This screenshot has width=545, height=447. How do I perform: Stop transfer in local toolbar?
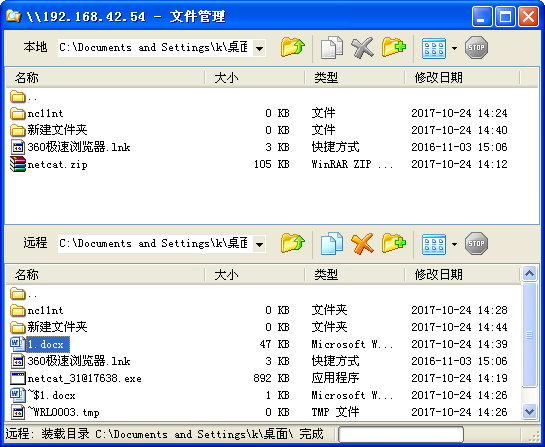point(476,47)
